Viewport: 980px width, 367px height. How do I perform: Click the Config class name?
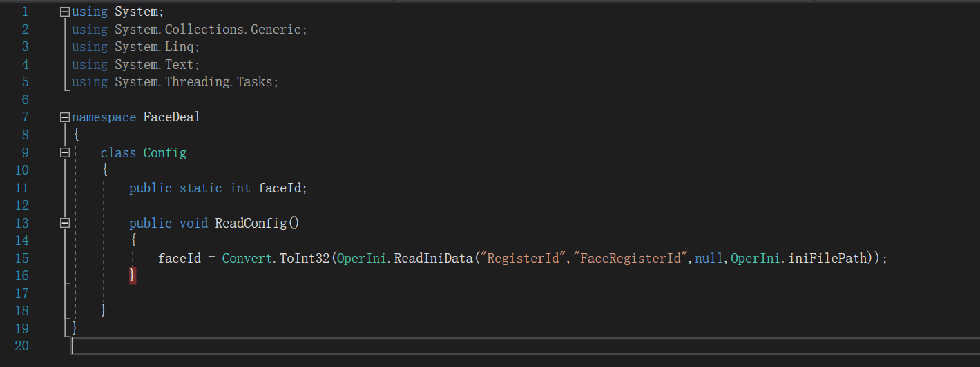pyautogui.click(x=164, y=152)
